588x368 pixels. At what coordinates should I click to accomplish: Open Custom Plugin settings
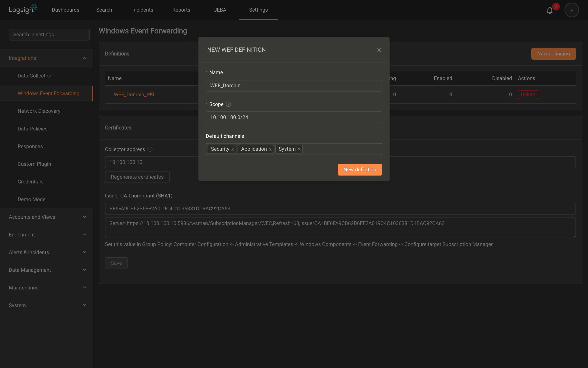(46, 164)
